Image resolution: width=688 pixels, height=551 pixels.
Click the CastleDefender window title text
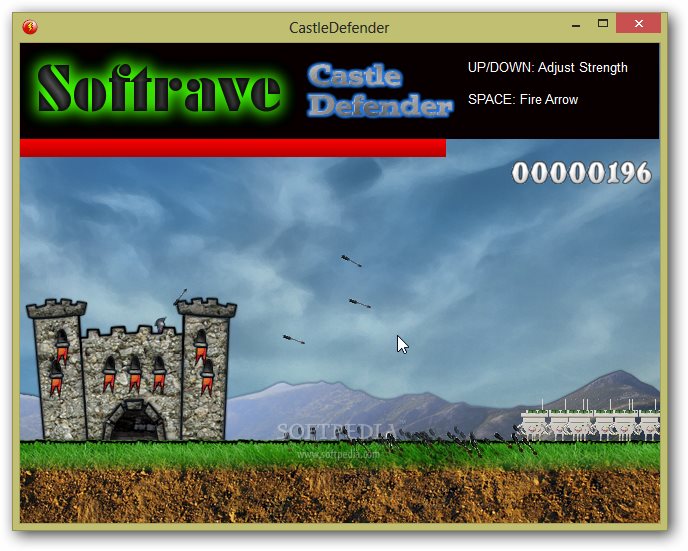[339, 28]
